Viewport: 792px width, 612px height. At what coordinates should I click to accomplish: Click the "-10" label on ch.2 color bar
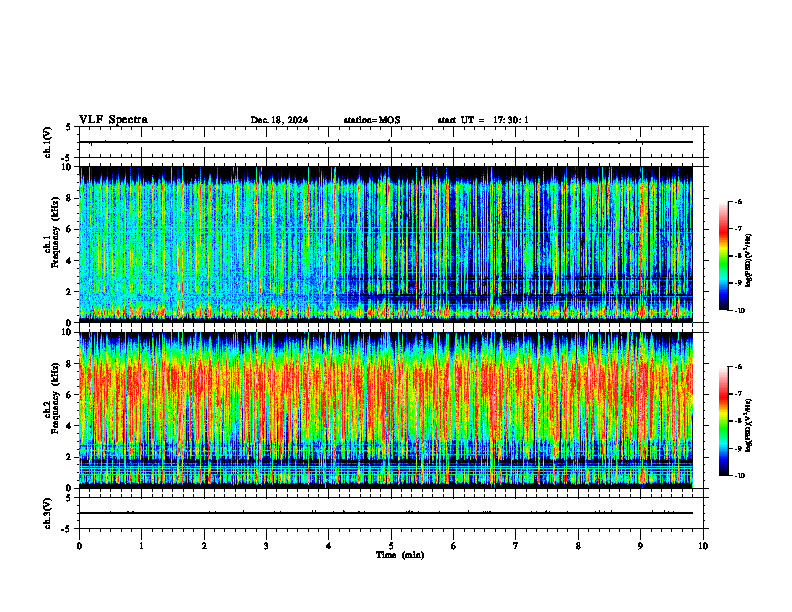coord(739,476)
